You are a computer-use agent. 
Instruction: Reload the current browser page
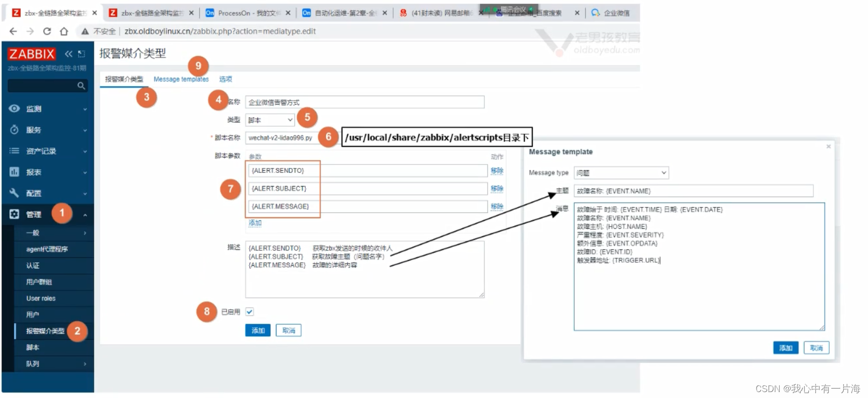pyautogui.click(x=47, y=31)
